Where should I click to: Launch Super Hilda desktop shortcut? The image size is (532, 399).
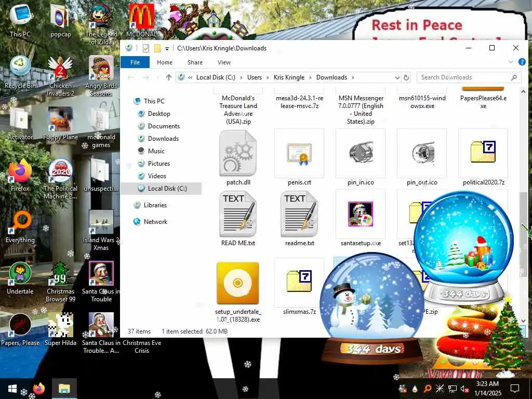60,330
